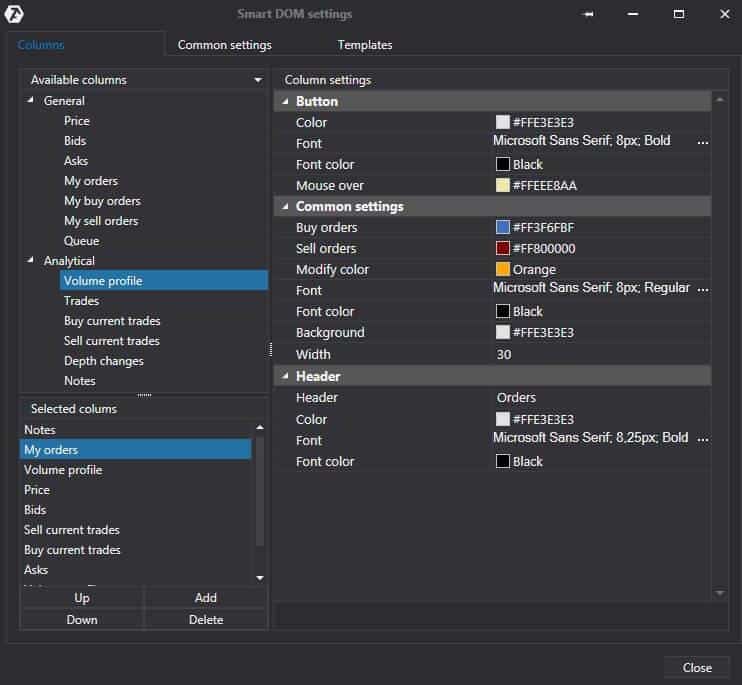Collapse the Header settings section
Viewport: 742px width, 685px height.
click(x=285, y=377)
